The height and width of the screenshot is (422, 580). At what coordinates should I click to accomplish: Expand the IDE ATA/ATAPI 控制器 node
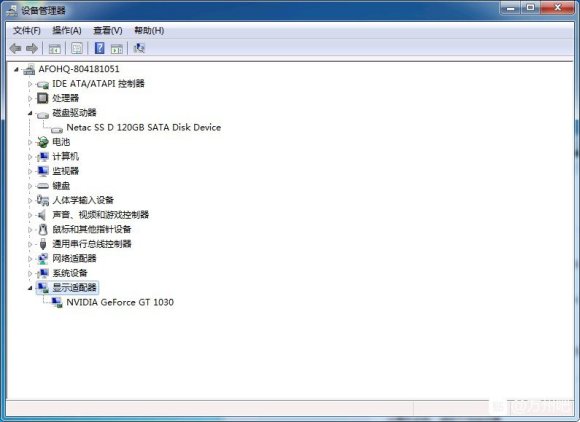30,84
